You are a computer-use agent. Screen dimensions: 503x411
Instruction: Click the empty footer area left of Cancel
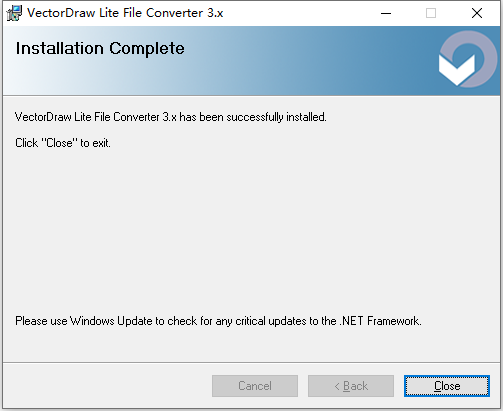pyautogui.click(x=107, y=386)
